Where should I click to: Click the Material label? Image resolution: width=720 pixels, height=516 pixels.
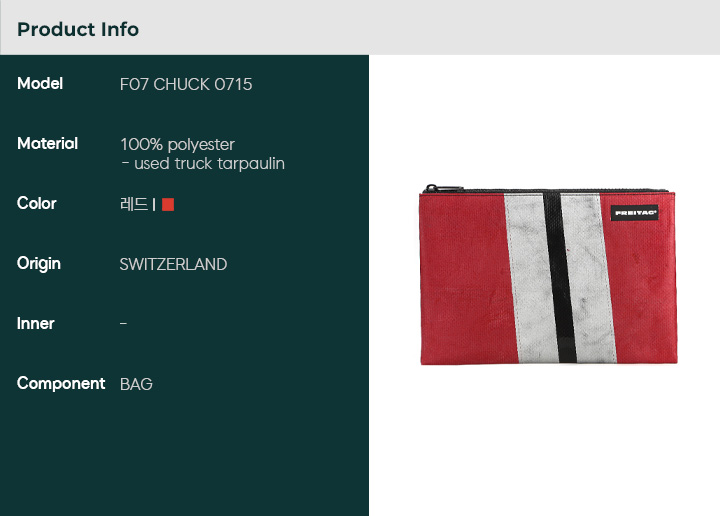pyautogui.click(x=47, y=144)
